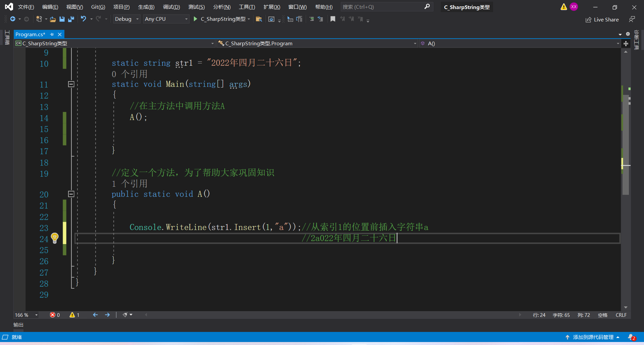Viewport: 644px width, 345px height.
Task: Click the Uncomment Selection toolbar icon
Action: pos(320,19)
